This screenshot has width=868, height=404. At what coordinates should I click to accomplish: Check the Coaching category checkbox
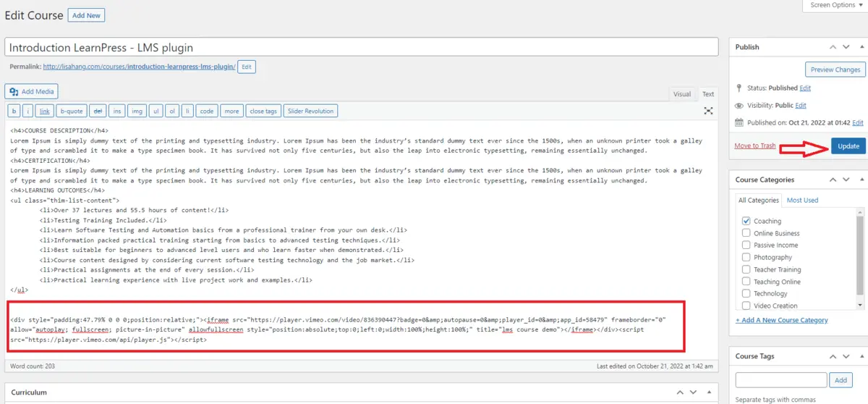coord(746,220)
